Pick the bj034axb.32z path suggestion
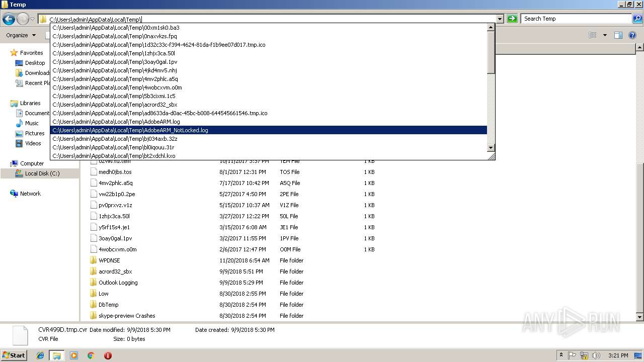The image size is (644, 362). tap(269, 139)
